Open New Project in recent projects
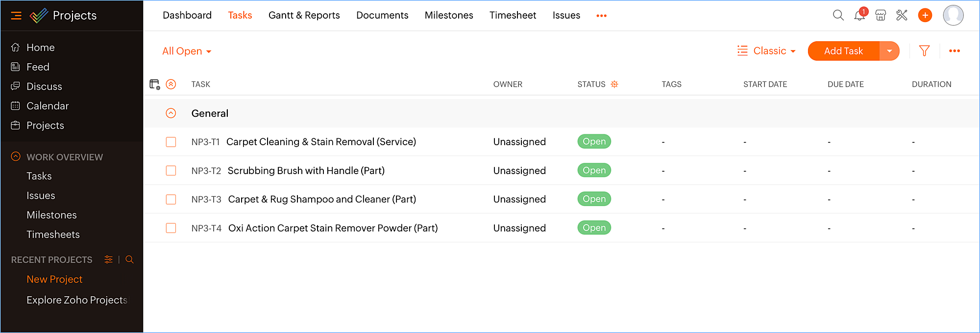 tap(54, 280)
